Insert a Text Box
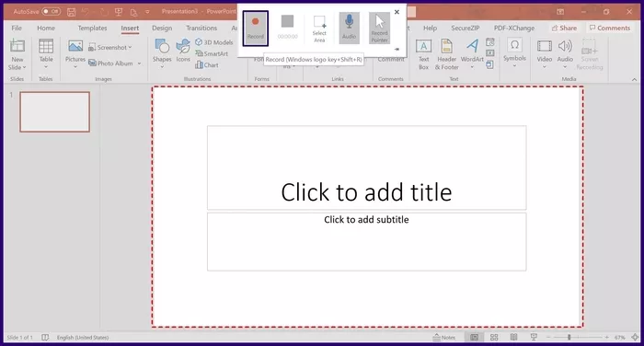 (x=423, y=54)
